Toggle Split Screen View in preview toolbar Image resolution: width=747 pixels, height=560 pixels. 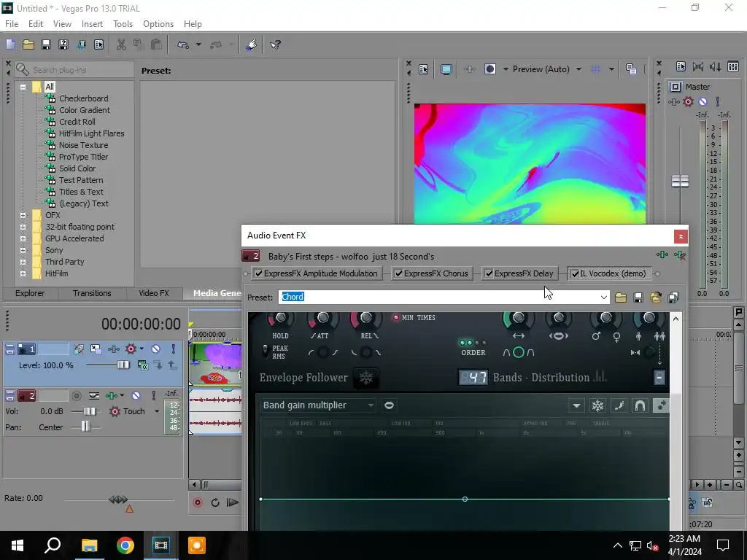(x=490, y=69)
